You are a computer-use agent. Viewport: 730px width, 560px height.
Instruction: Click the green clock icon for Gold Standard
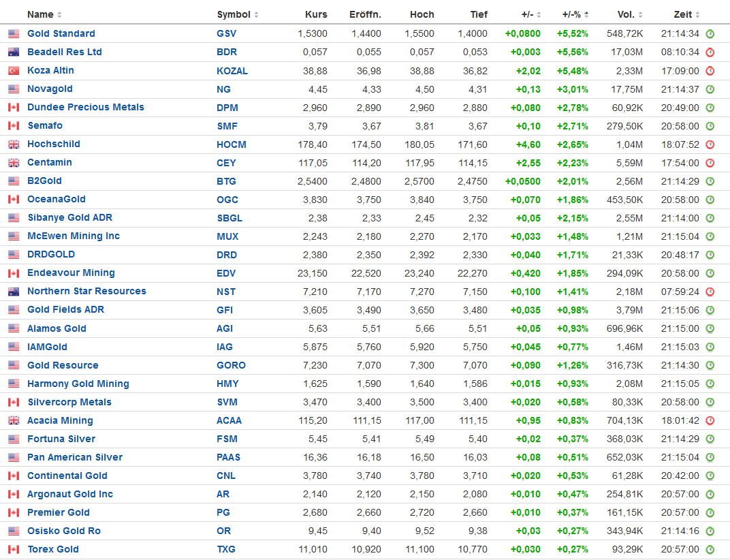pos(710,33)
